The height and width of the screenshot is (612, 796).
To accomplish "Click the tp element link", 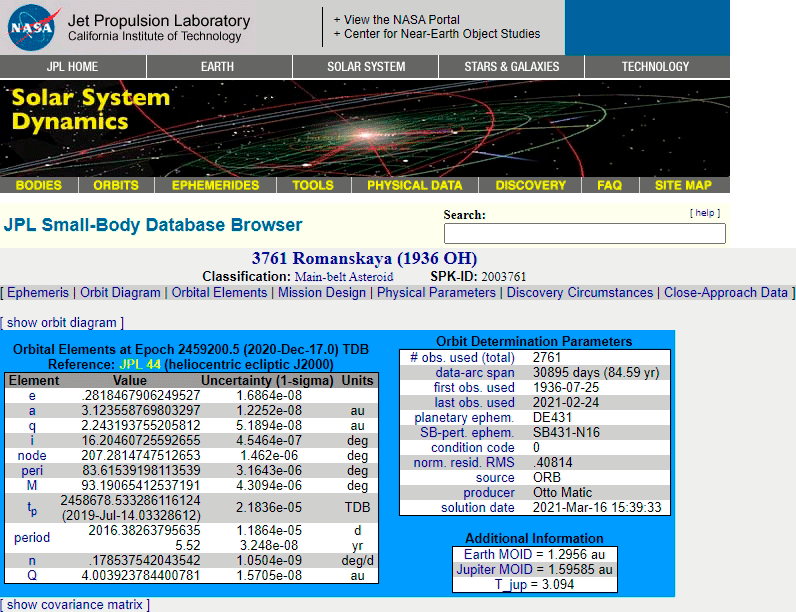I will [x=32, y=508].
